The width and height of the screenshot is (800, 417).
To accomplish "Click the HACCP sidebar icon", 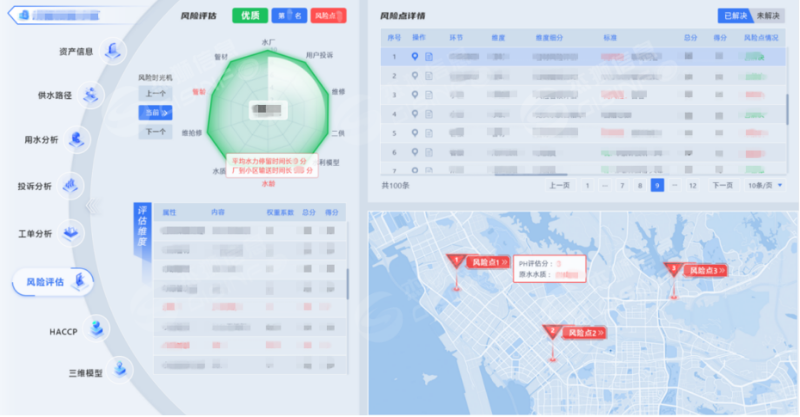I will [97, 329].
